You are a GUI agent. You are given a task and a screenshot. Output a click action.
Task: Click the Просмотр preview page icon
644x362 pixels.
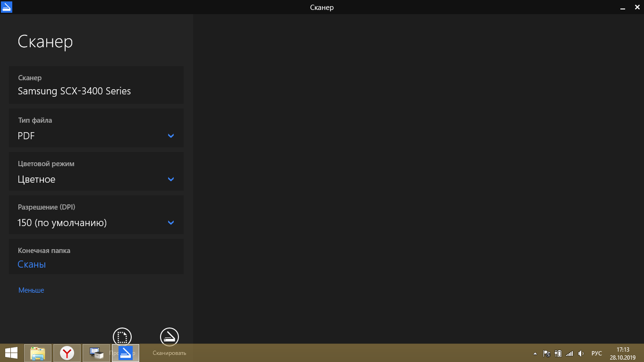[122, 337]
